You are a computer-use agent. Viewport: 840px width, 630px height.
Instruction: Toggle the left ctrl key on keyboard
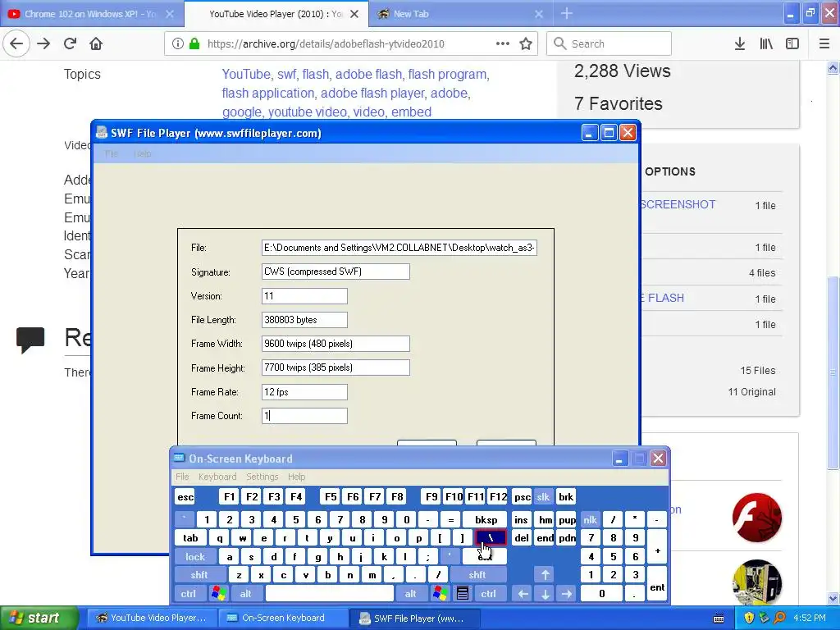tap(188, 594)
